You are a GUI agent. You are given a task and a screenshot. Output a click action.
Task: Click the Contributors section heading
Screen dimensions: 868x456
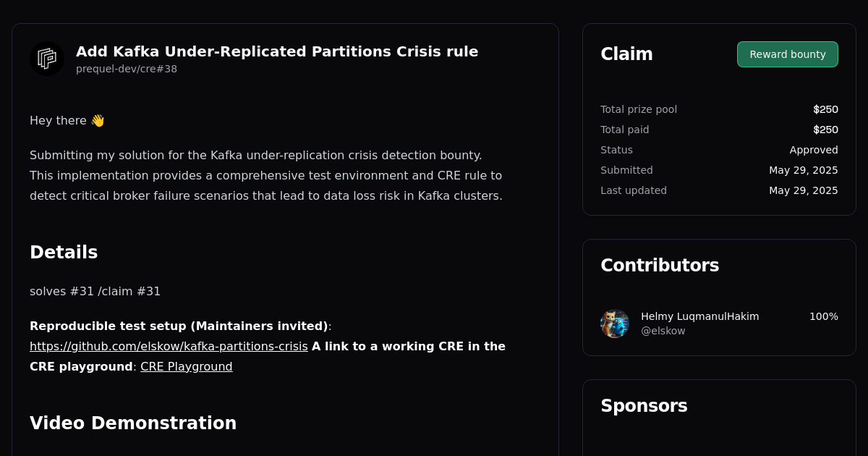coord(660,266)
